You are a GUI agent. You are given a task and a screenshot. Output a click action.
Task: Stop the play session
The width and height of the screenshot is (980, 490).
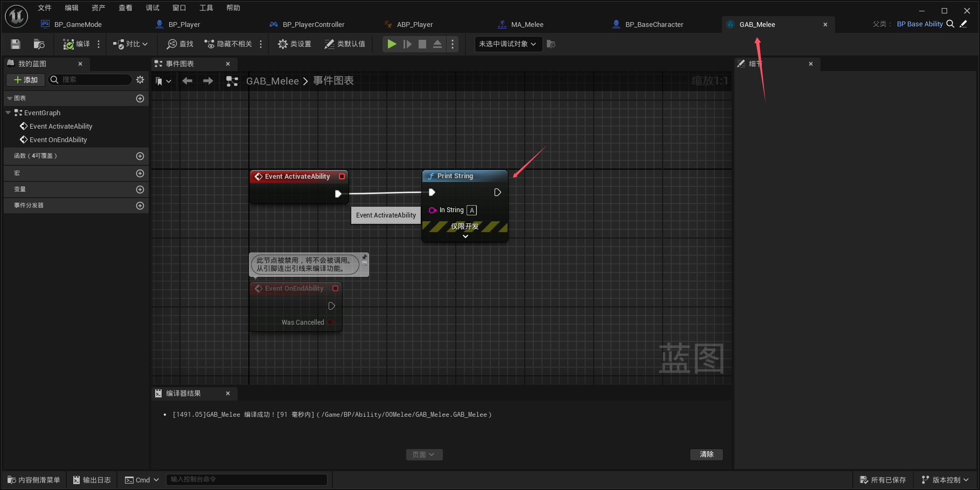(x=422, y=44)
